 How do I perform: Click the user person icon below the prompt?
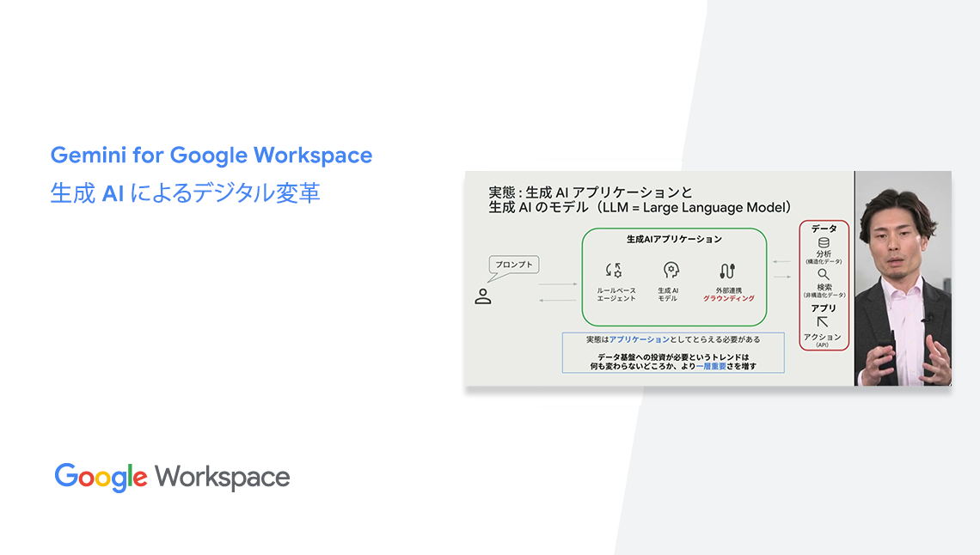coord(482,296)
